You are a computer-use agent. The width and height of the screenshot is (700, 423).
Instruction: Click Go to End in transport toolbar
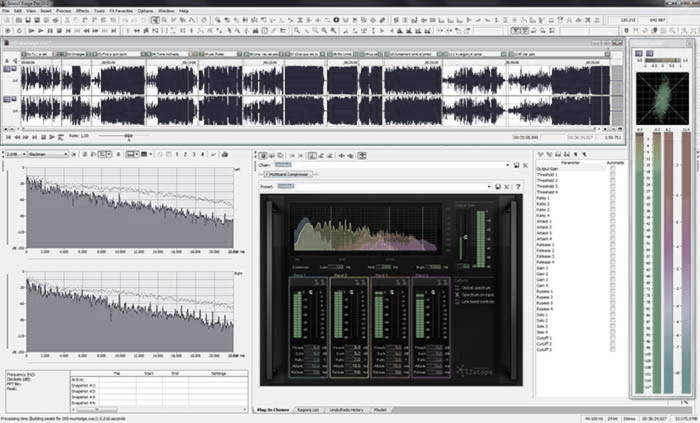coord(114,31)
